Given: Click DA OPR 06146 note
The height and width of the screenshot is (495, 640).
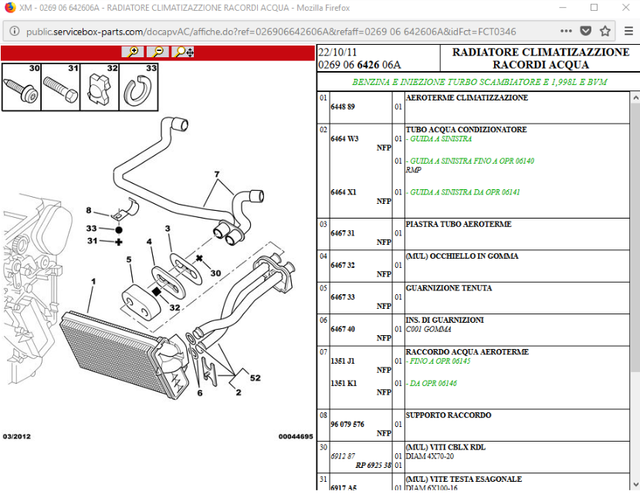Looking at the screenshot, I should (433, 384).
